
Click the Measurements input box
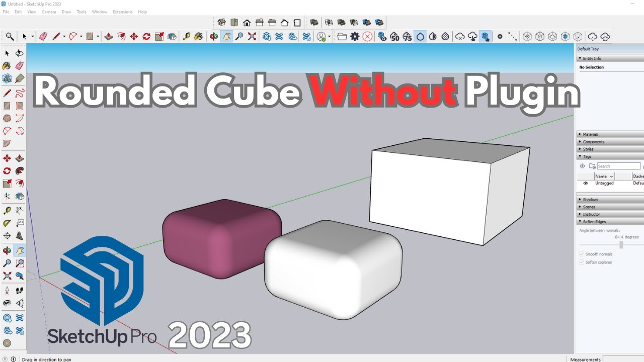(x=623, y=359)
